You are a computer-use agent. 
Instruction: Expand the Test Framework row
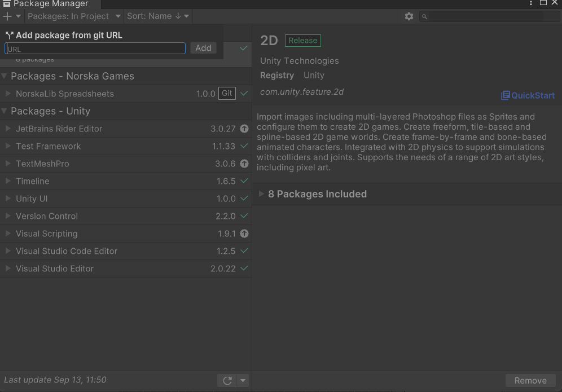coord(8,146)
